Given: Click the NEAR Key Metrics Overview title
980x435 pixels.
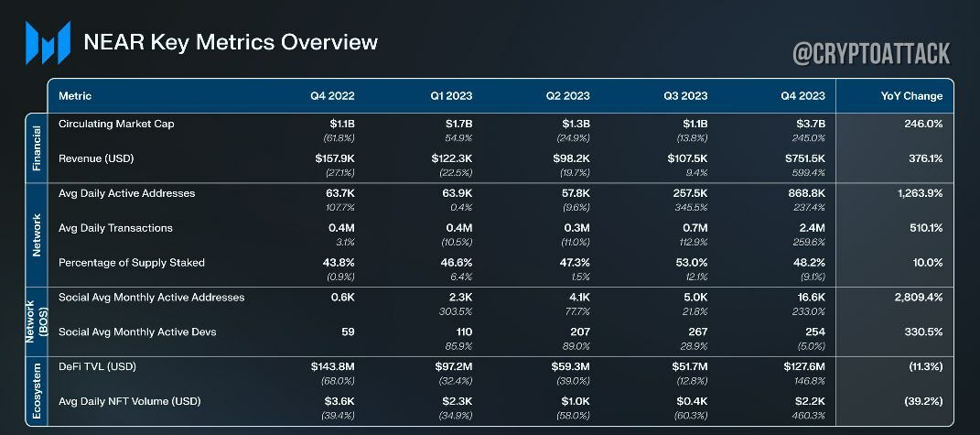Looking at the screenshot, I should point(231,42).
